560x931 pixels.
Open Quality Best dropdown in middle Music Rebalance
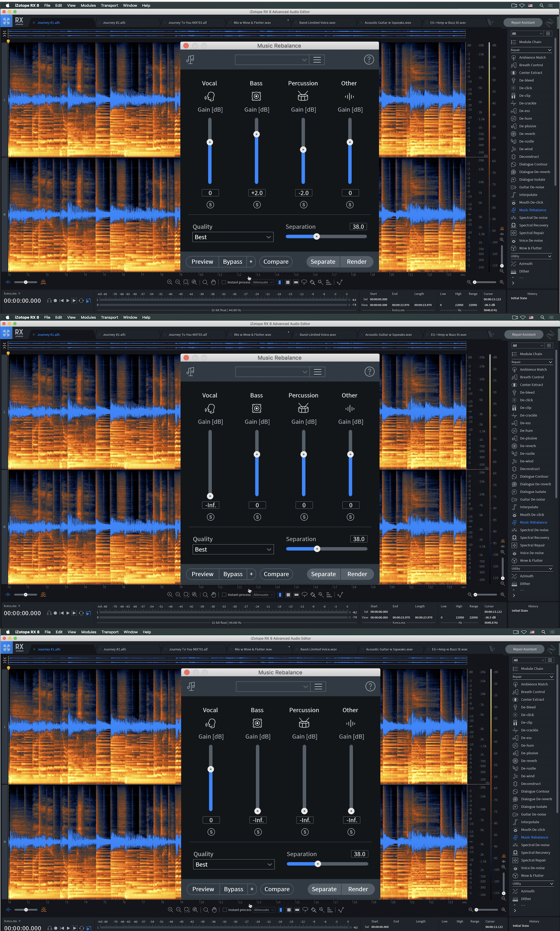click(233, 549)
